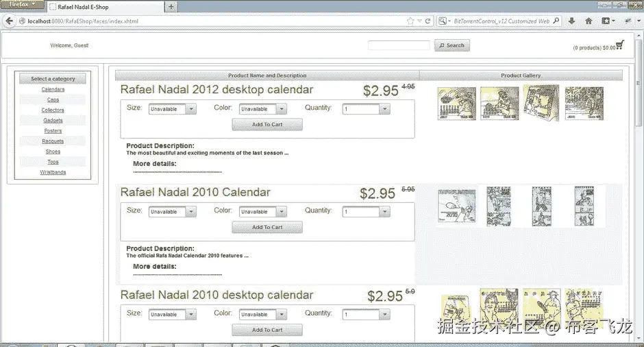Go to the browser home page icon
Screen dimensions: 644x347
coord(589,21)
